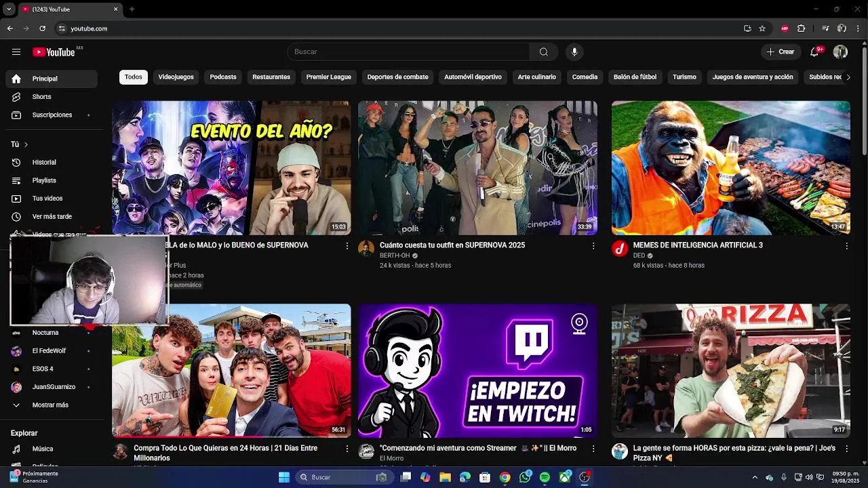The width and height of the screenshot is (868, 488).
Task: Open options for Comenzando mi aventura como Streamer
Action: pyautogui.click(x=593, y=449)
